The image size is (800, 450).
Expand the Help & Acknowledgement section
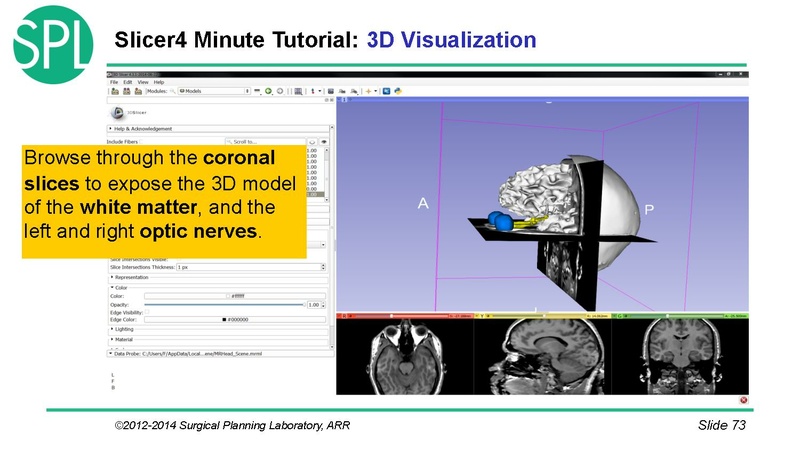(x=218, y=129)
